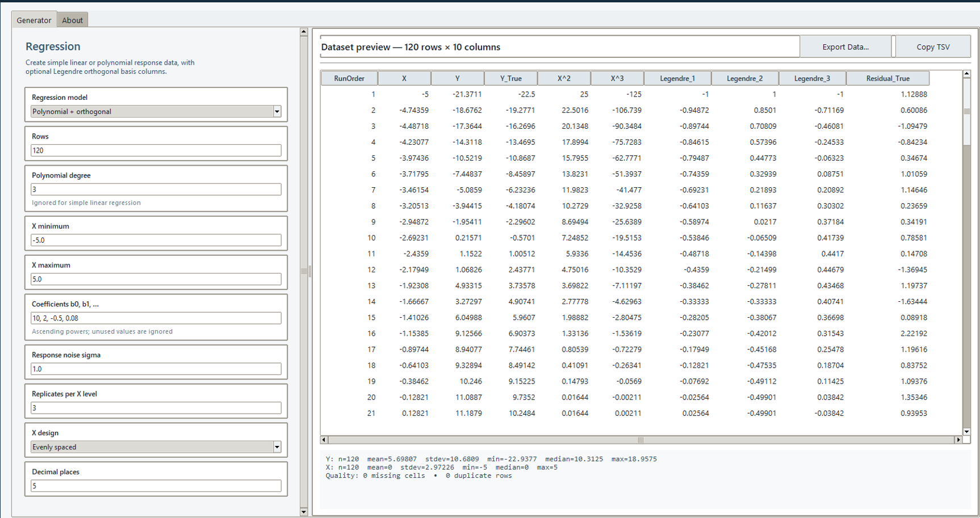
Task: Select the Generator tab
Action: (x=34, y=20)
